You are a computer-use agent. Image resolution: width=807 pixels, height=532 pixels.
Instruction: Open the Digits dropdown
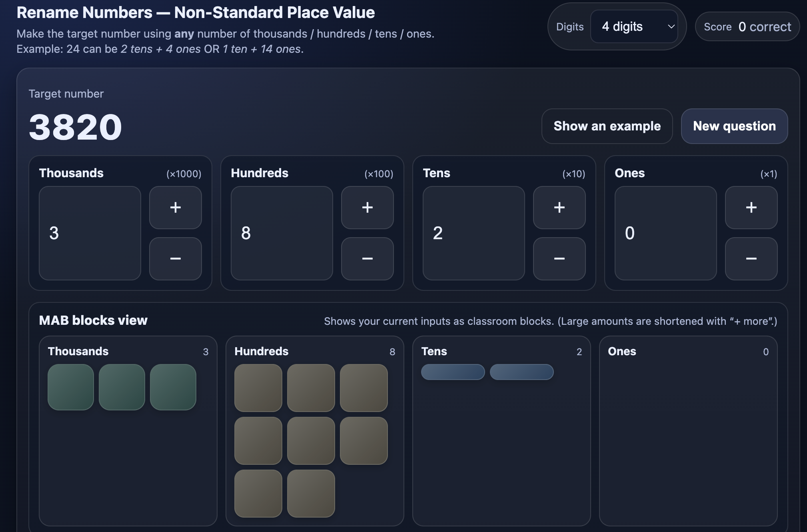coord(634,27)
